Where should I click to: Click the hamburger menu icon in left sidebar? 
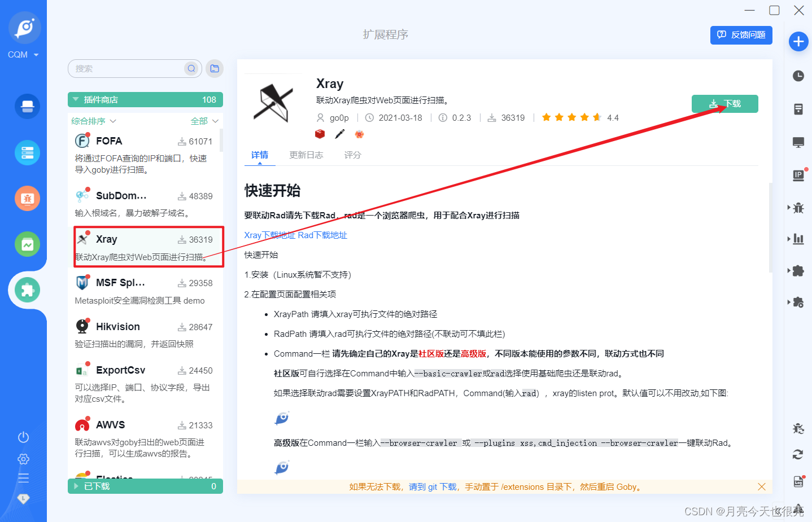coord(23,478)
